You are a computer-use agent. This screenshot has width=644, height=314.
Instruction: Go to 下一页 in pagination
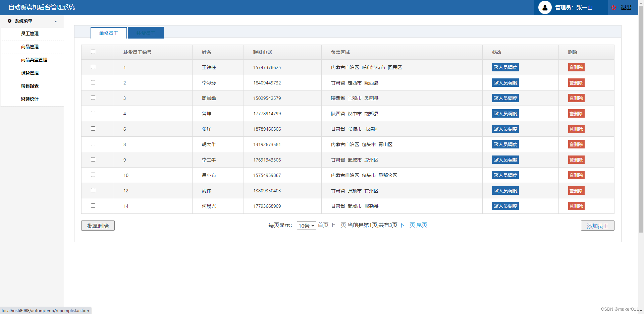pos(407,225)
